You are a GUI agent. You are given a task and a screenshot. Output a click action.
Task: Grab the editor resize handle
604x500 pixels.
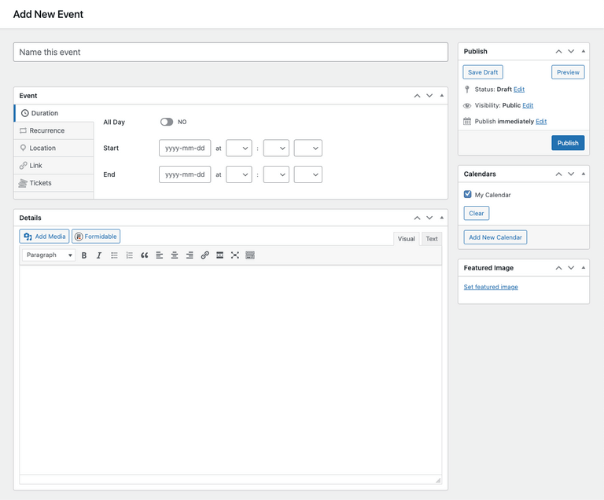[438, 480]
